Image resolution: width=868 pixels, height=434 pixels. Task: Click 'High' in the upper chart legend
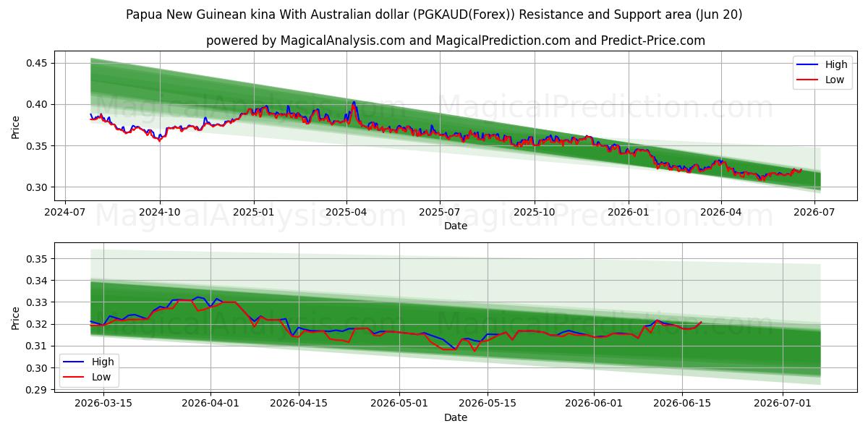pos(836,64)
